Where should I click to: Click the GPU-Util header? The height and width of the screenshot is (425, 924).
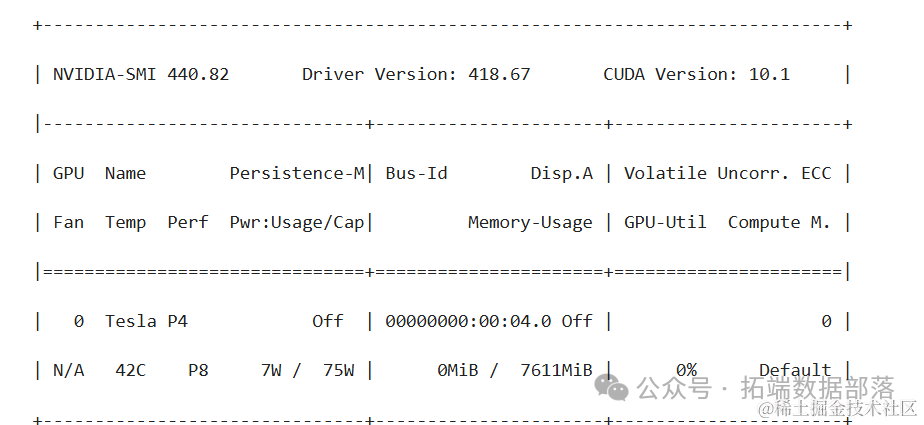click(665, 222)
